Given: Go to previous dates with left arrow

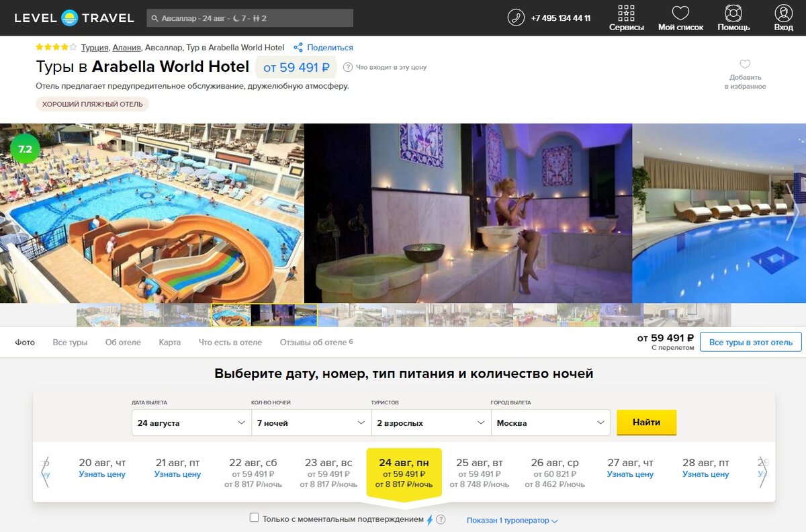Looking at the screenshot, I should 45,473.
